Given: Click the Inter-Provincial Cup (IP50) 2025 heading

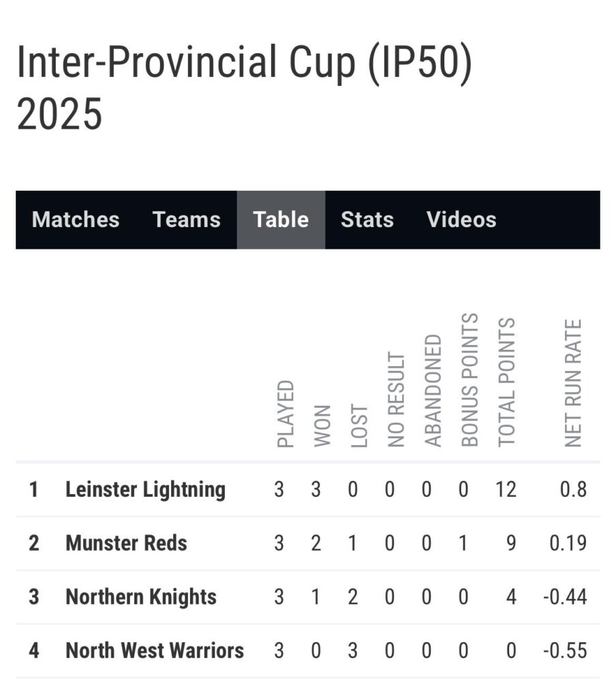Looking at the screenshot, I should coord(245,87).
